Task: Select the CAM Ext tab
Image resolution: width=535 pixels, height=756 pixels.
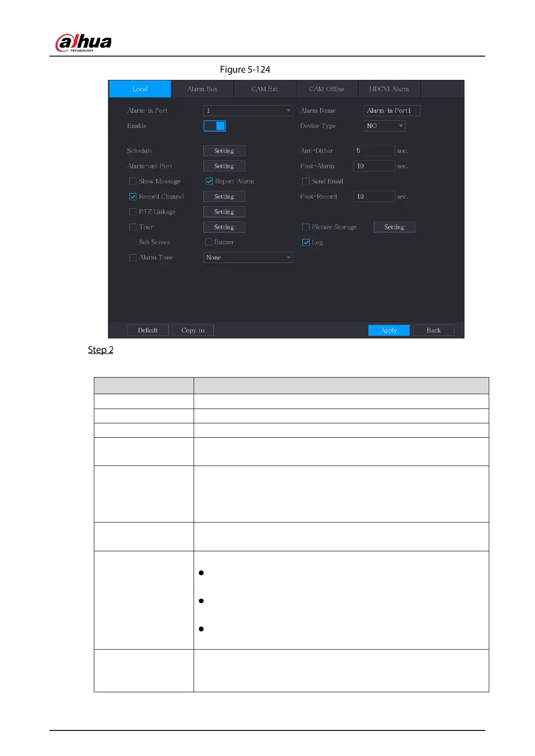Action: [265, 89]
